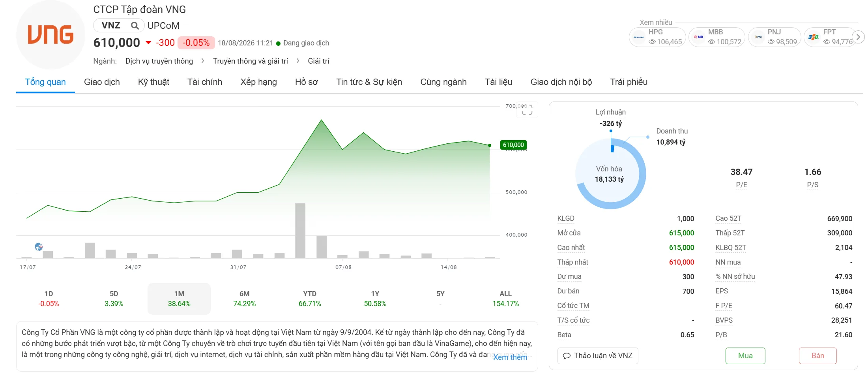Image resolution: width=868 pixels, height=374 pixels.
Task: Click the Vốn hóa donut chart
Action: 610,174
